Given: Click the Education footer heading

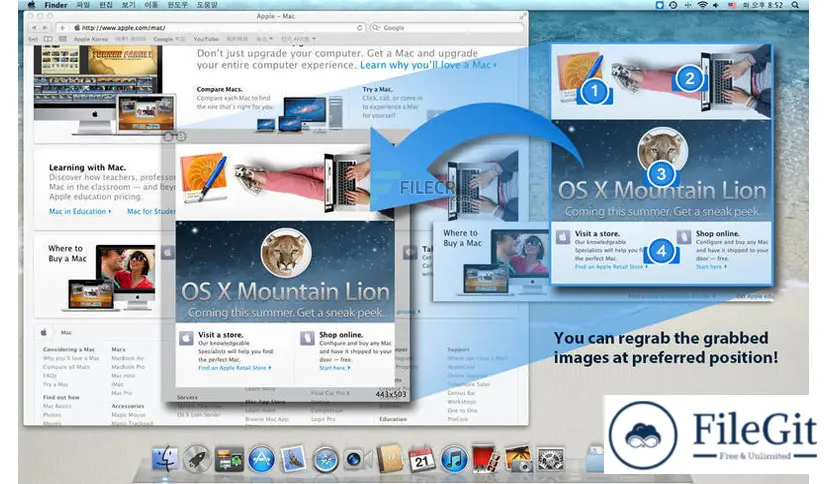Looking at the screenshot, I should pyautogui.click(x=393, y=419).
